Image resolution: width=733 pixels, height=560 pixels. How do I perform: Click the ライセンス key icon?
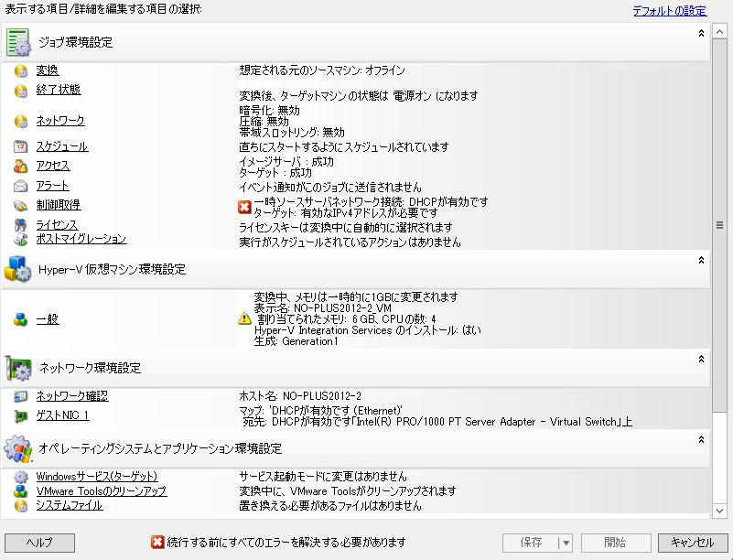pos(20,225)
